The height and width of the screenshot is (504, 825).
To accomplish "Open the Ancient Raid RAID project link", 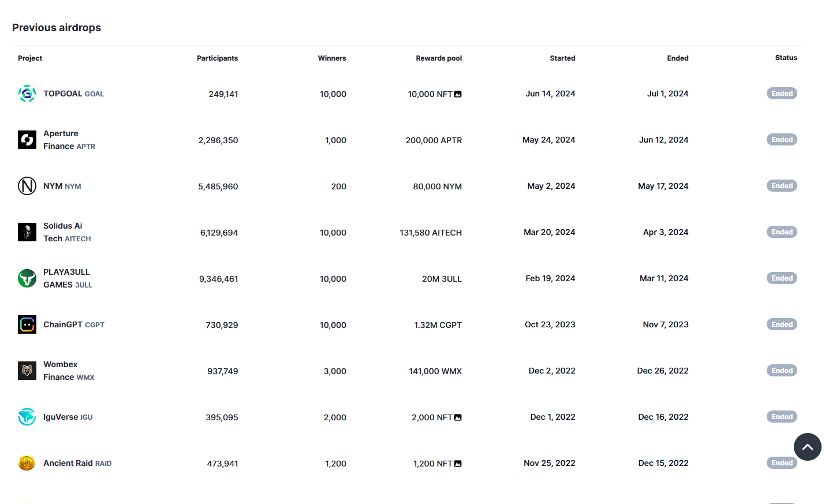I will tap(77, 463).
